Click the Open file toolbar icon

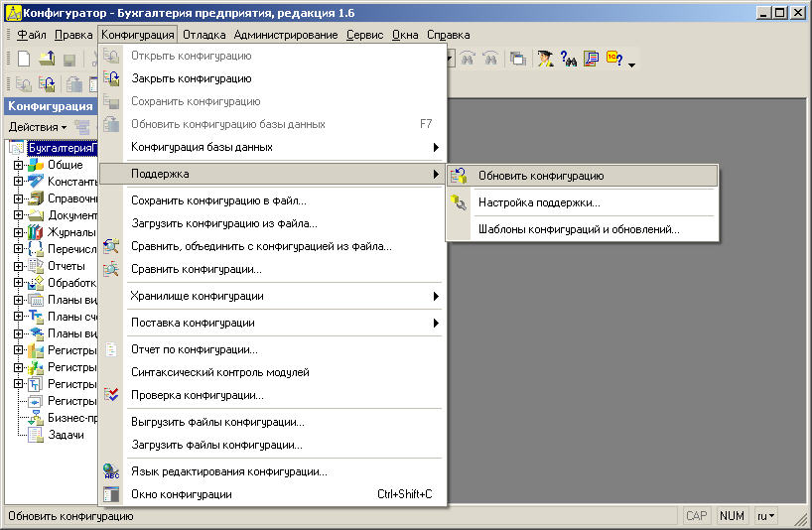(x=47, y=59)
